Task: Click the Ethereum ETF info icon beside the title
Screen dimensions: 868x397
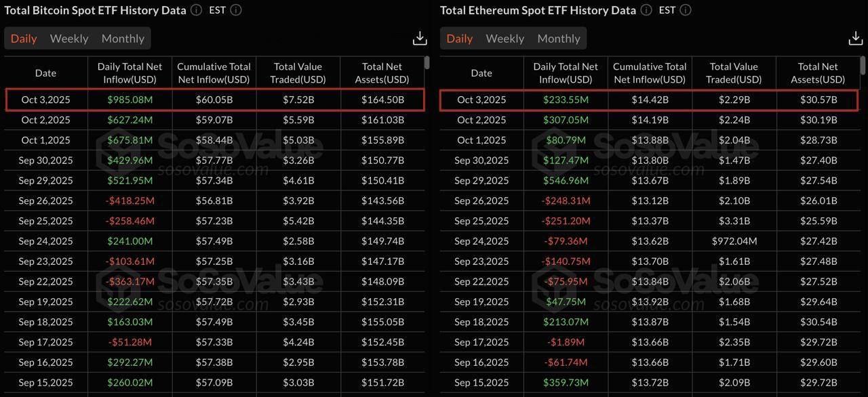Action: point(646,10)
